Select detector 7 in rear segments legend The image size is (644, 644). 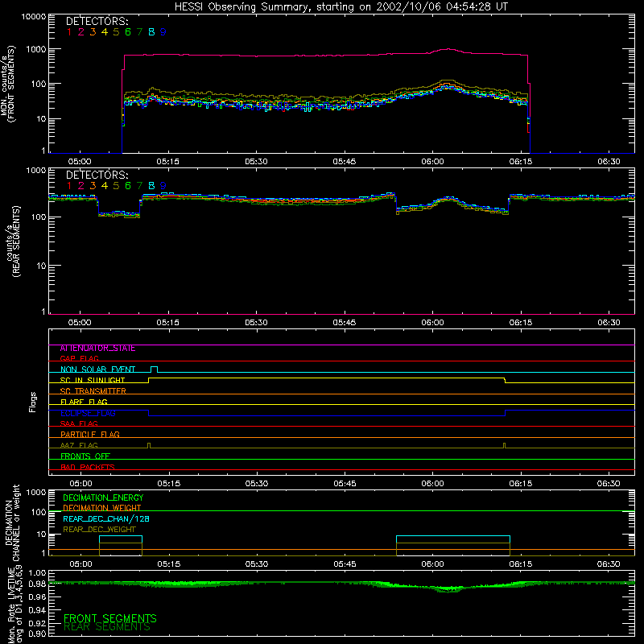tap(139, 186)
